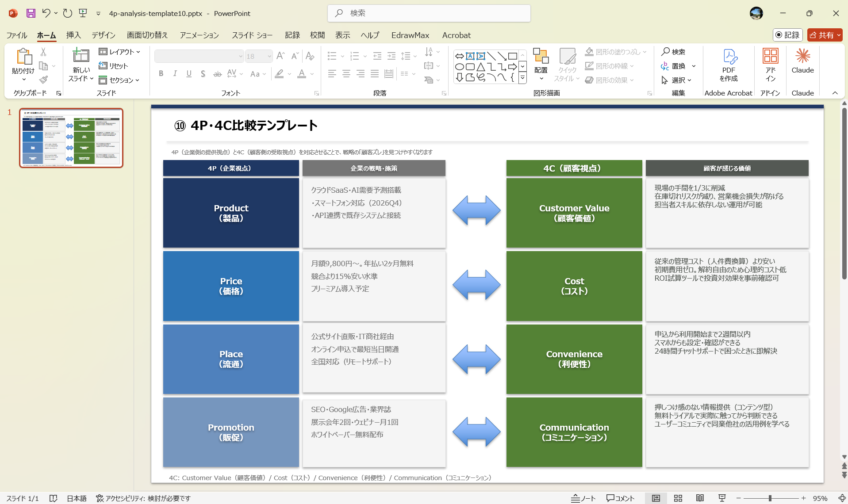Open the ファイル tab
848x504 pixels.
click(17, 35)
